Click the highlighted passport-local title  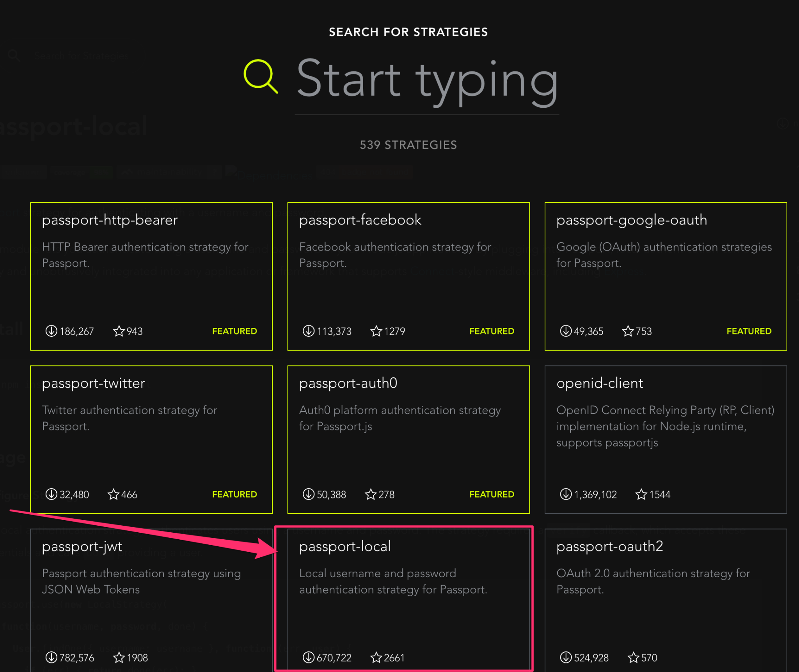point(345,546)
